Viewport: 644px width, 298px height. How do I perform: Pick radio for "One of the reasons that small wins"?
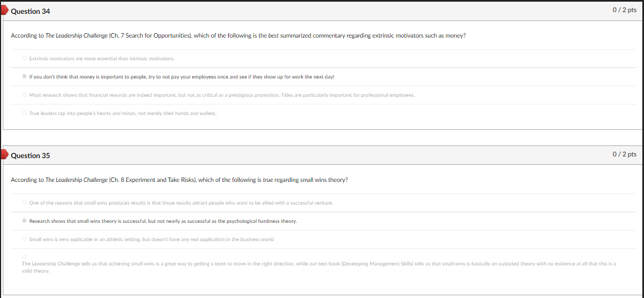tap(24, 202)
